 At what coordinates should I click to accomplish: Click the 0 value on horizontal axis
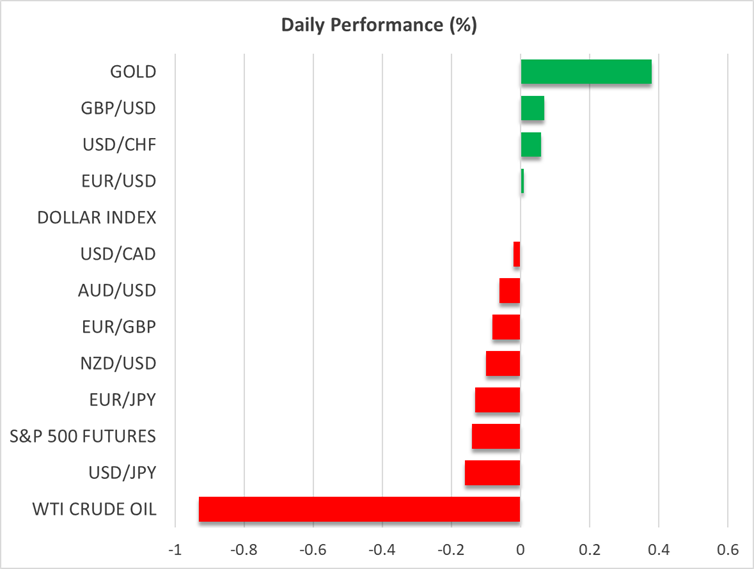coord(520,549)
